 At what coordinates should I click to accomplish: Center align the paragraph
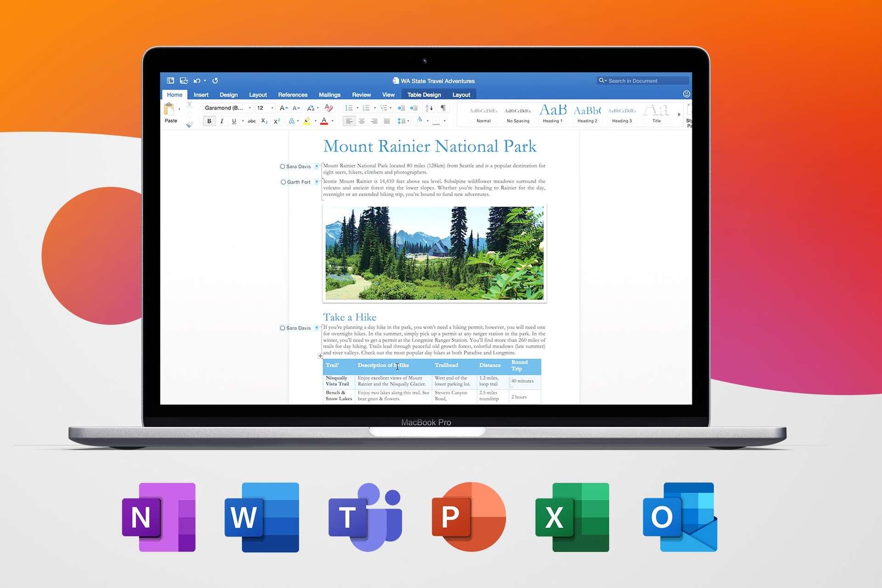click(362, 121)
